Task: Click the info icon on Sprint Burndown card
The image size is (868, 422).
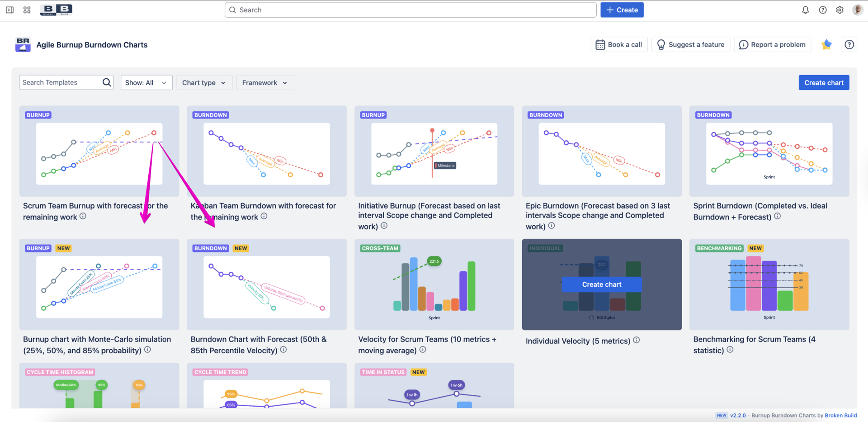Action: pyautogui.click(x=778, y=216)
